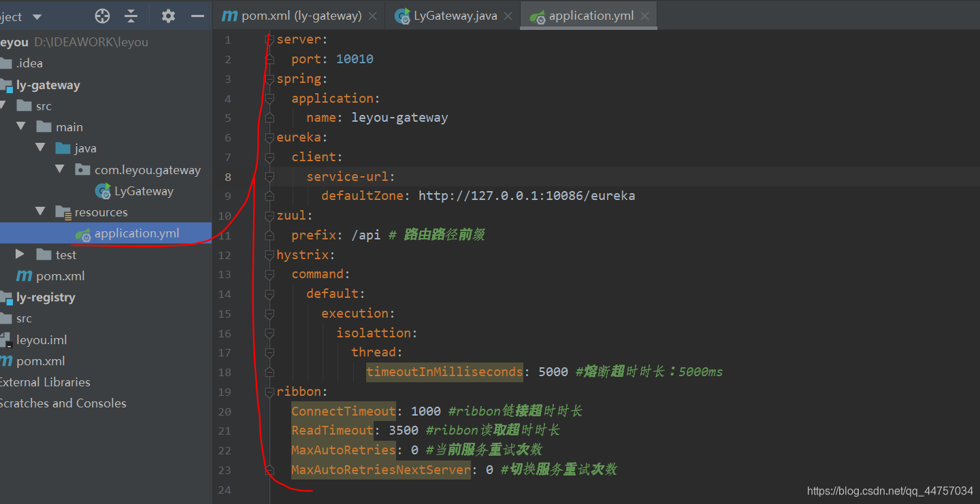980x504 pixels.
Task: Select the .idea folder
Action: point(29,63)
